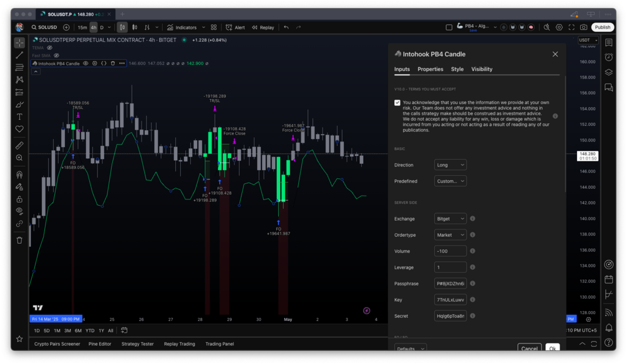The height and width of the screenshot is (364, 627).
Task: Hide the Intohook PB4 Candle indicator
Action: [x=85, y=63]
